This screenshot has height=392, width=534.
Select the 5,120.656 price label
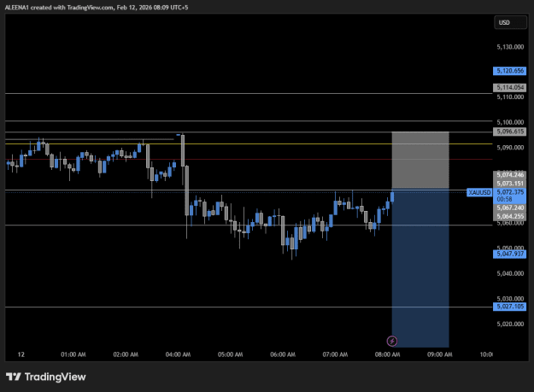pos(509,71)
